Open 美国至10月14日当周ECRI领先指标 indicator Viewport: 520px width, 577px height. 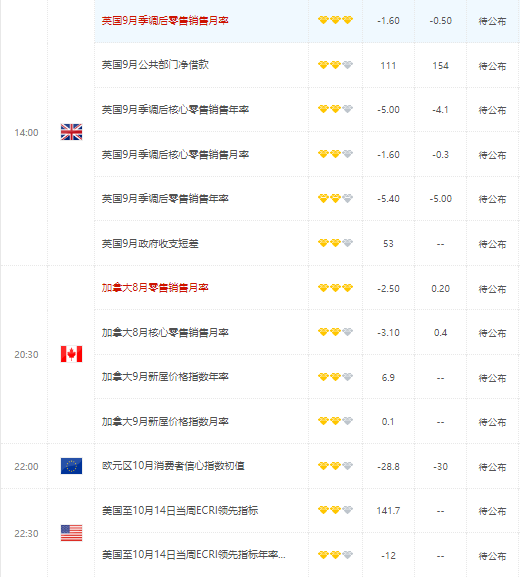point(180,510)
